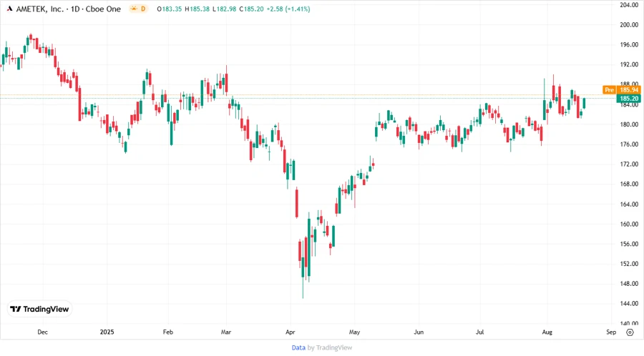Click the 2025 date axis label
This screenshot has width=644, height=356.
point(107,332)
